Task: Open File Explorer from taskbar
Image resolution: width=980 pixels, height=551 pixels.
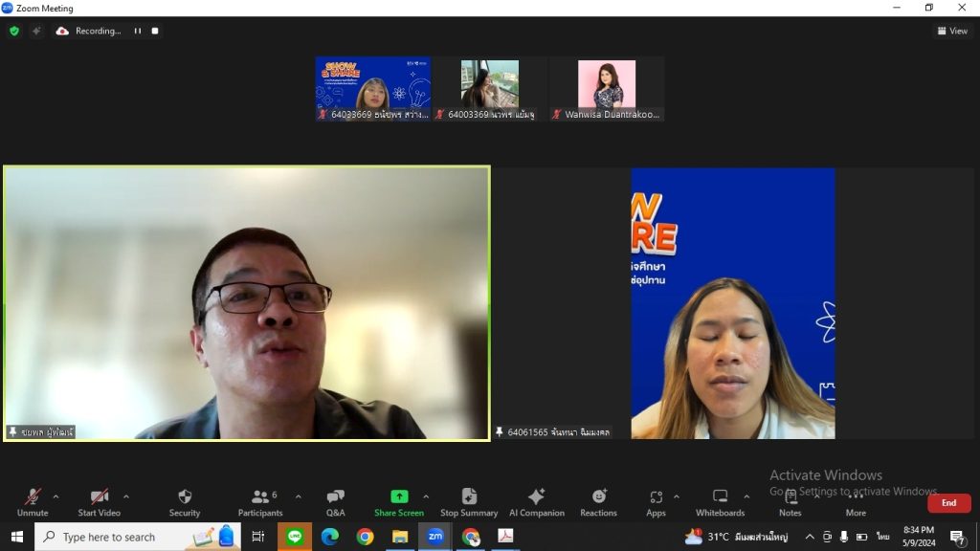Action: coord(400,537)
